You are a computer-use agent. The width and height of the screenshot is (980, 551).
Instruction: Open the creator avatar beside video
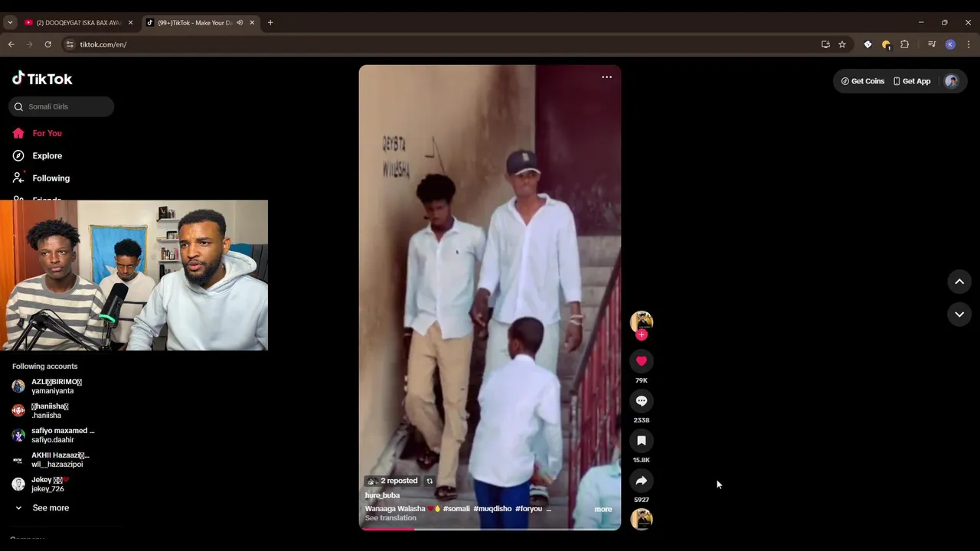(642, 321)
